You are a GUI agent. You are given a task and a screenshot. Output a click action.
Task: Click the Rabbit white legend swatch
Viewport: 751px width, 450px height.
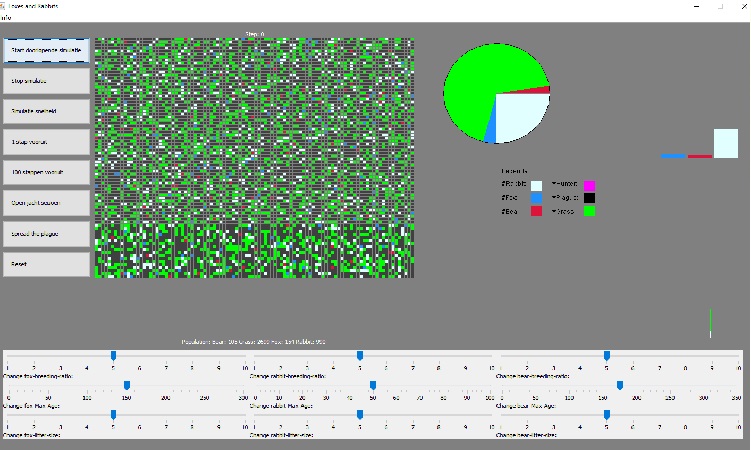[x=537, y=185]
